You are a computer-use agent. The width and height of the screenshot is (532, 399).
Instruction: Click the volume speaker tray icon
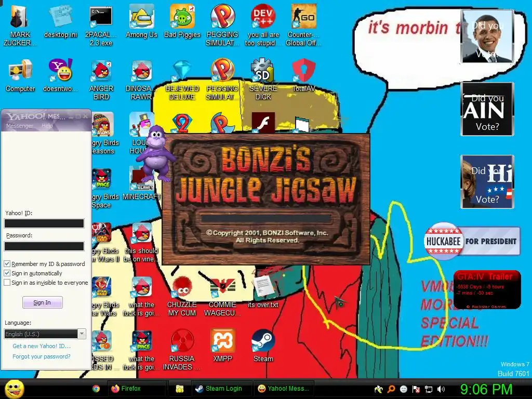pos(441,389)
